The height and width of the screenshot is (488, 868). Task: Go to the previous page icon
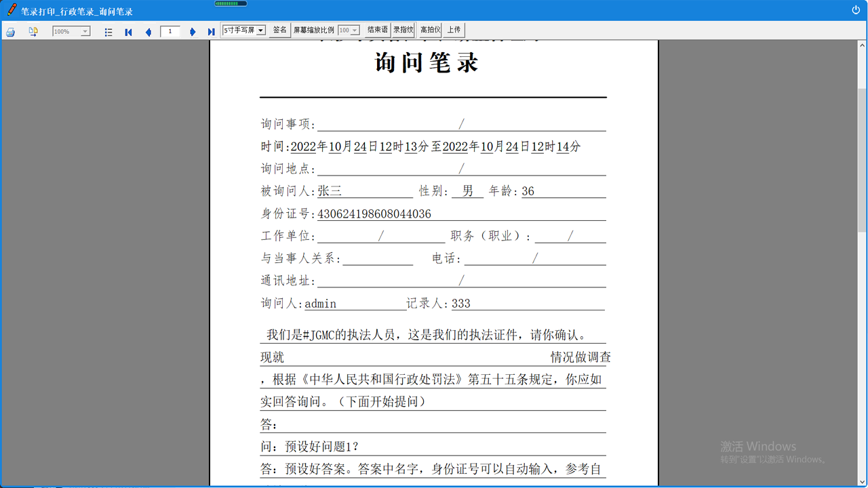pos(149,30)
